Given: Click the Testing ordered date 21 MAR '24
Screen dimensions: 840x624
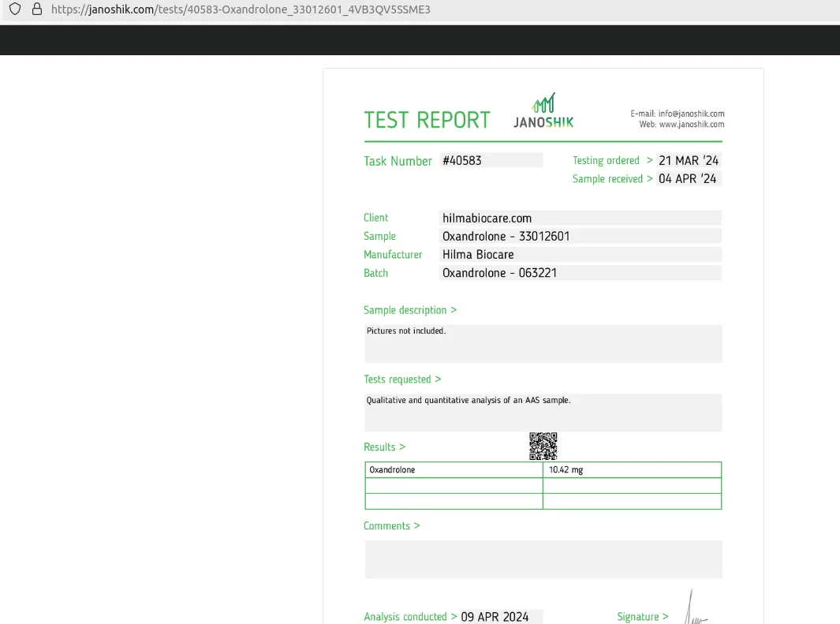Looking at the screenshot, I should (689, 160).
